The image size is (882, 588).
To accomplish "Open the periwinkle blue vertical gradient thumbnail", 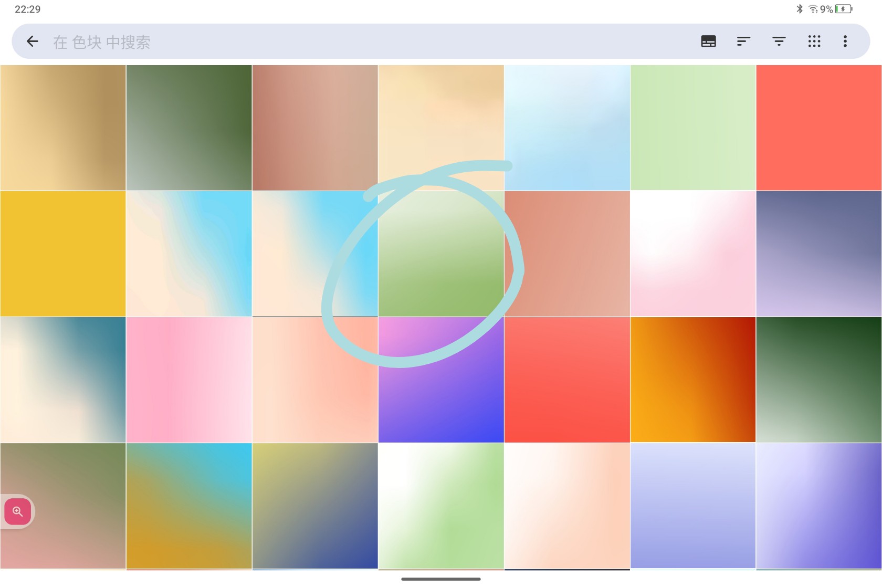I will coord(693,506).
